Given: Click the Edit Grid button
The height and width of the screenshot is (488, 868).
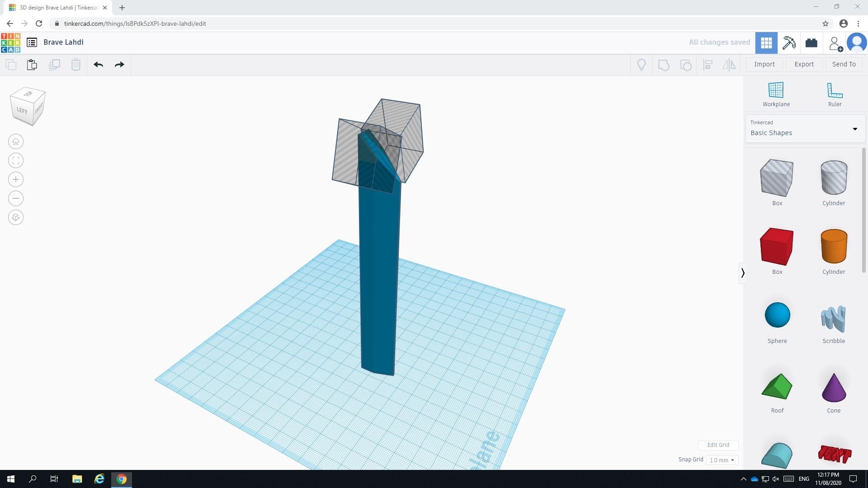Looking at the screenshot, I should (x=718, y=445).
